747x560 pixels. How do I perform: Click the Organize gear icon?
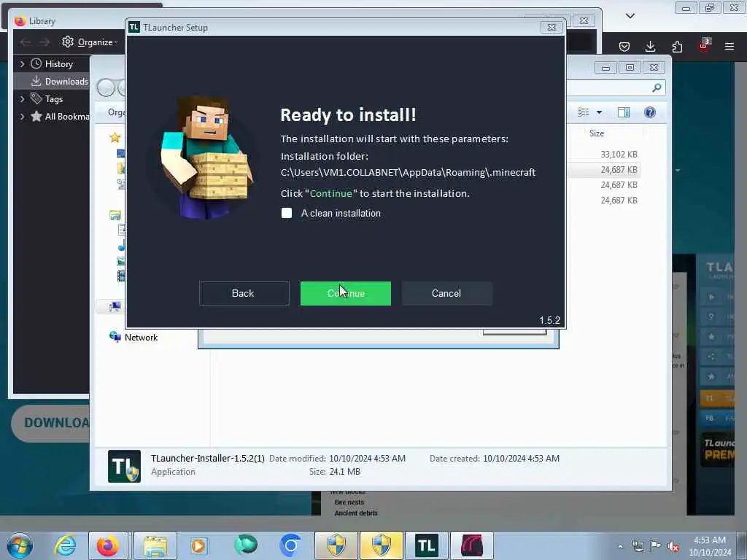(68, 42)
